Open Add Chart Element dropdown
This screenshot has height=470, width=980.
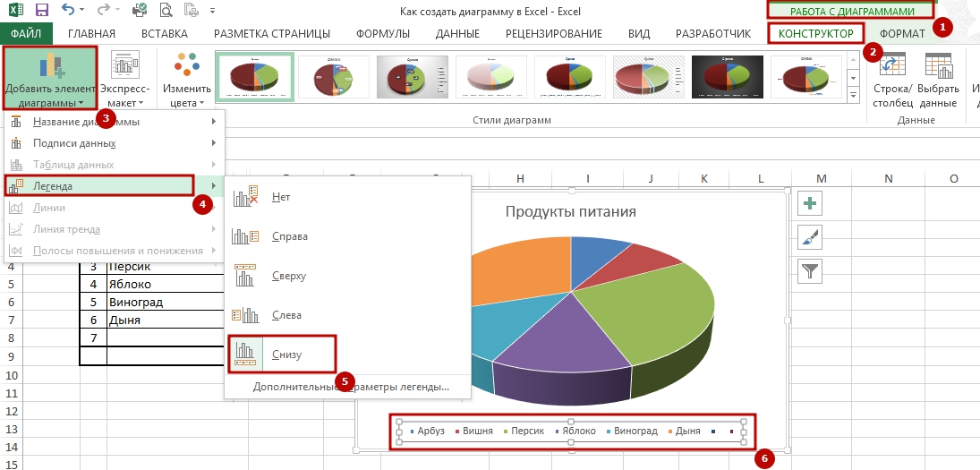pyautogui.click(x=50, y=78)
